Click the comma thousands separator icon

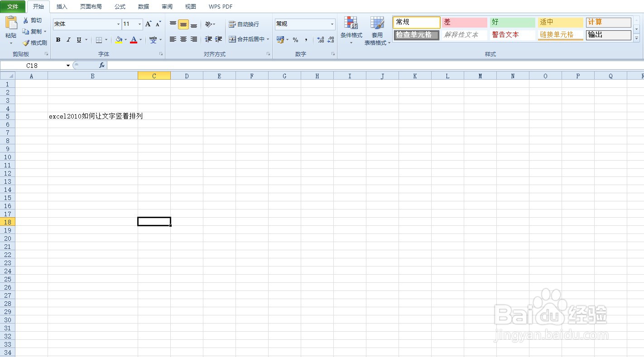(x=307, y=40)
